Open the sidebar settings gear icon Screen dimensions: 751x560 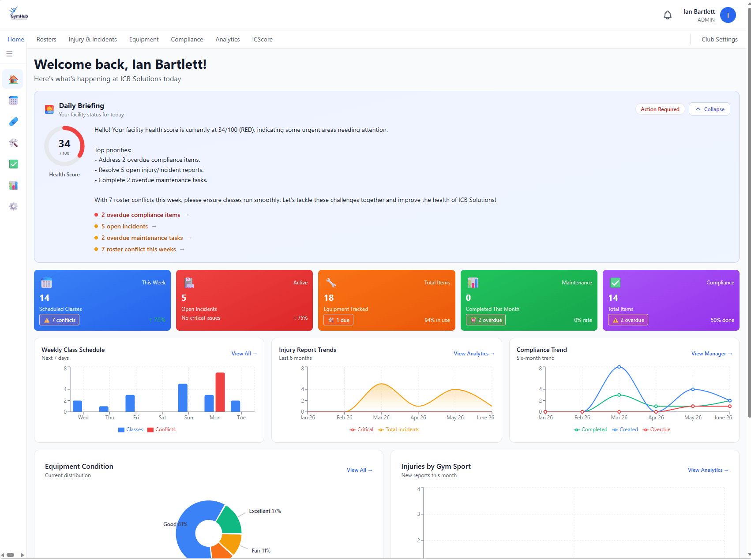pos(13,206)
